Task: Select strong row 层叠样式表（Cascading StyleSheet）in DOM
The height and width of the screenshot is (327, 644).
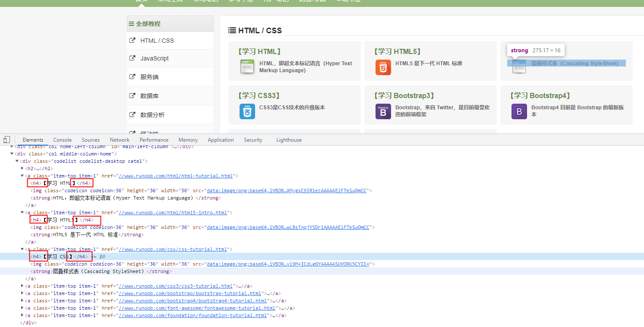Action: 322,271
